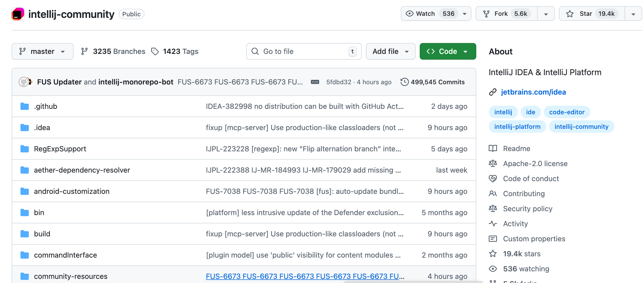Screen dimensions: 644x283
Task: Click the commit history clock icon
Action: [x=404, y=82]
